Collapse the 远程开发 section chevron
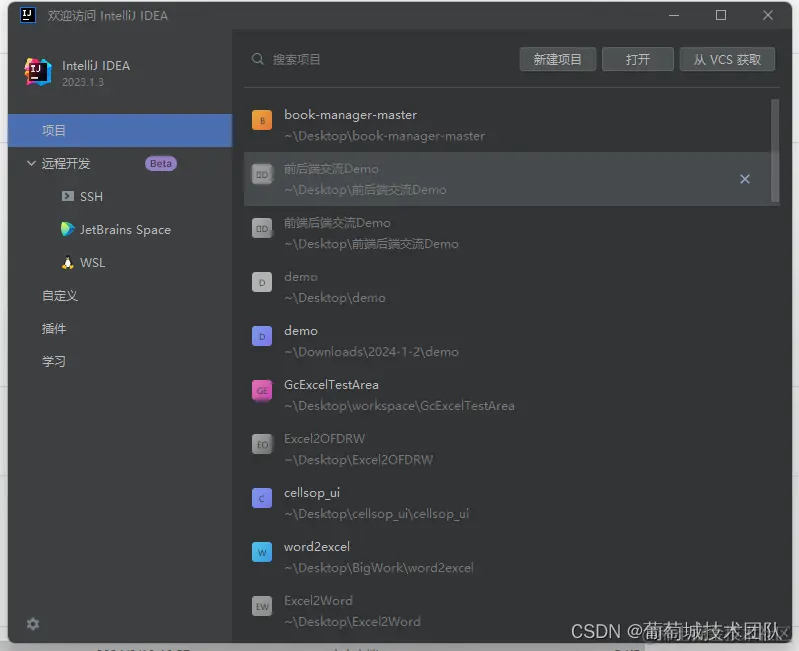 click(x=31, y=163)
